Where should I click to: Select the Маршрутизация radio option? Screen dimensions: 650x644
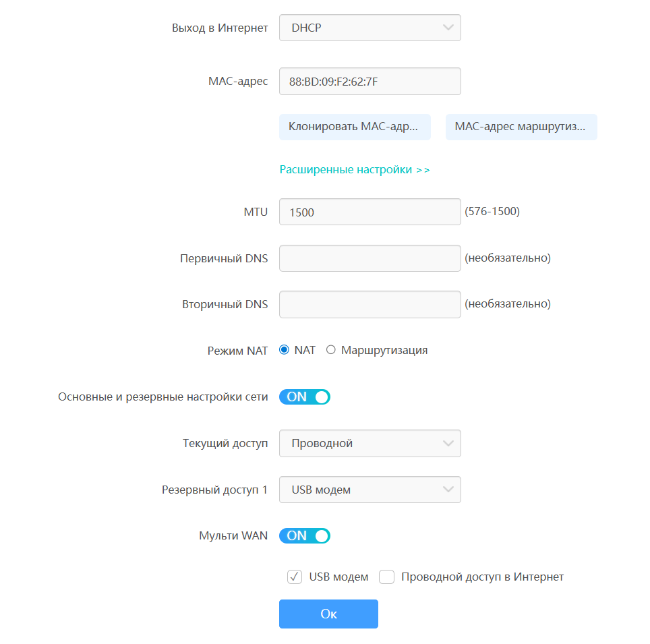pyautogui.click(x=331, y=350)
